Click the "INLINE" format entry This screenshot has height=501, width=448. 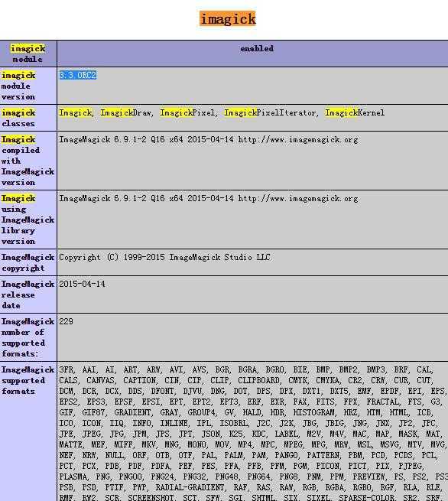174,423
